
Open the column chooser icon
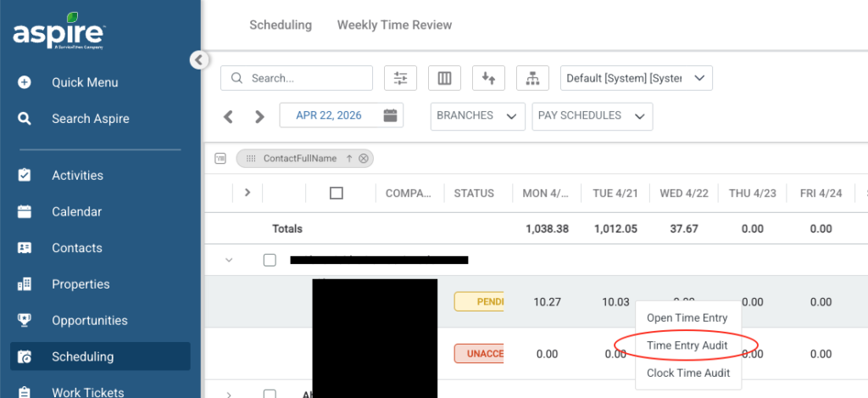444,78
